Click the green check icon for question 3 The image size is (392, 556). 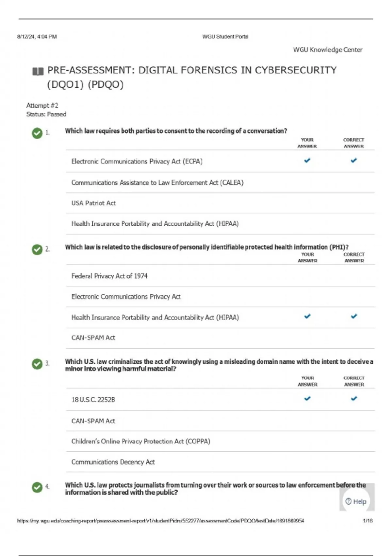(37, 364)
